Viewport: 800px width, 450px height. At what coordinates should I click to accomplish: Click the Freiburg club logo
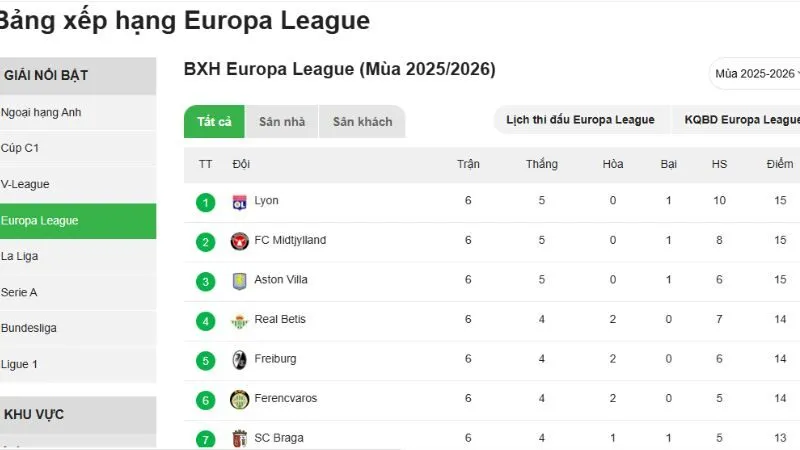pos(239,359)
